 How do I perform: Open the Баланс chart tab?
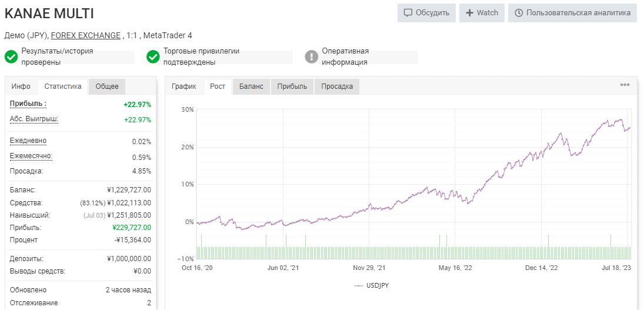point(251,86)
